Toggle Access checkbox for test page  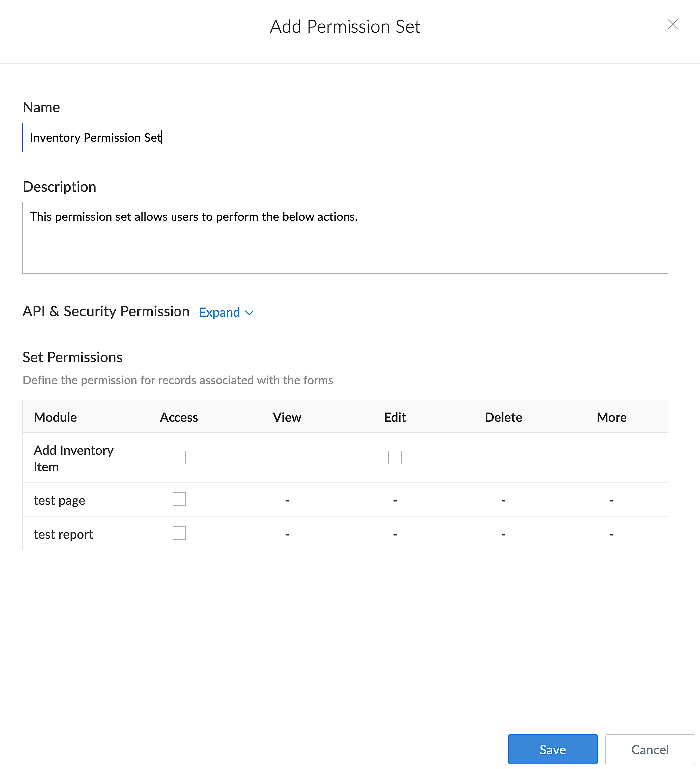click(x=179, y=499)
